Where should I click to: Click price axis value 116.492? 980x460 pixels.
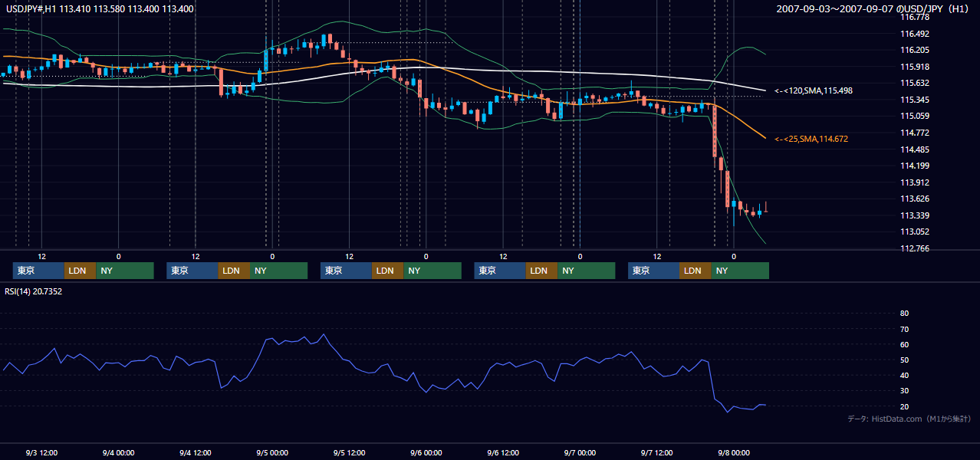pos(915,34)
